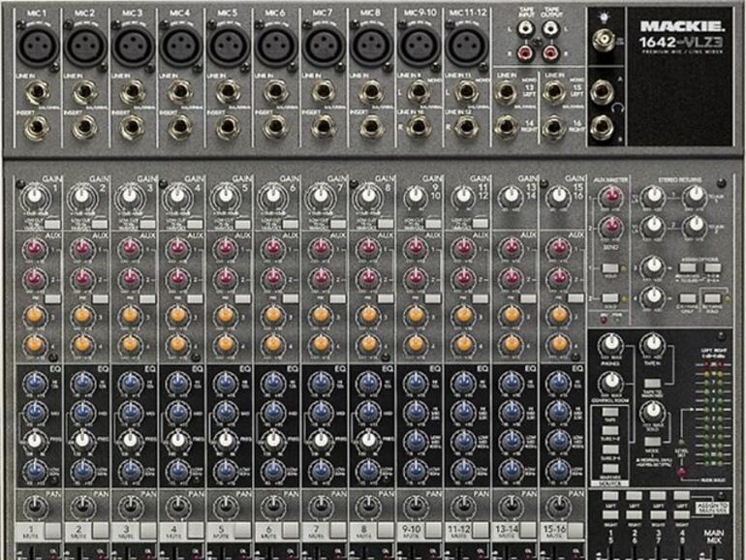Image resolution: width=746 pixels, height=560 pixels.
Task: Click the LINE IN 13 left jack
Action: pyautogui.click(x=506, y=92)
